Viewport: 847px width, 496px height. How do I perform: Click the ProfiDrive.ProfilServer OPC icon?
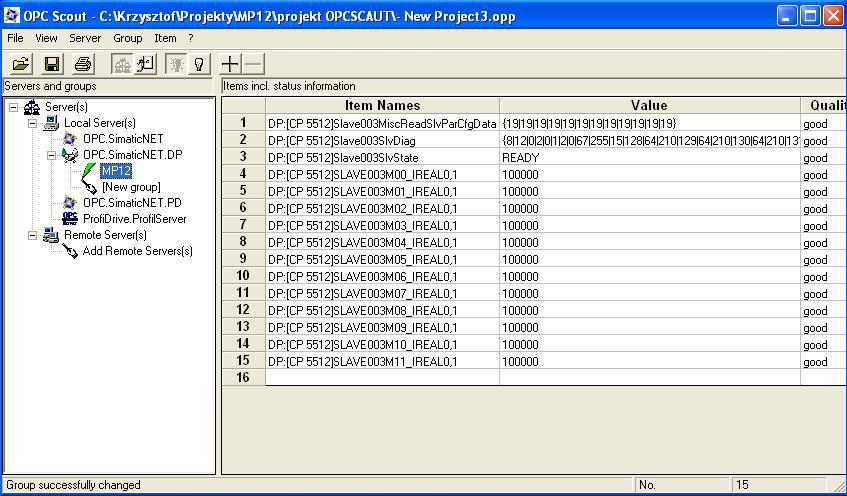pyautogui.click(x=70, y=219)
